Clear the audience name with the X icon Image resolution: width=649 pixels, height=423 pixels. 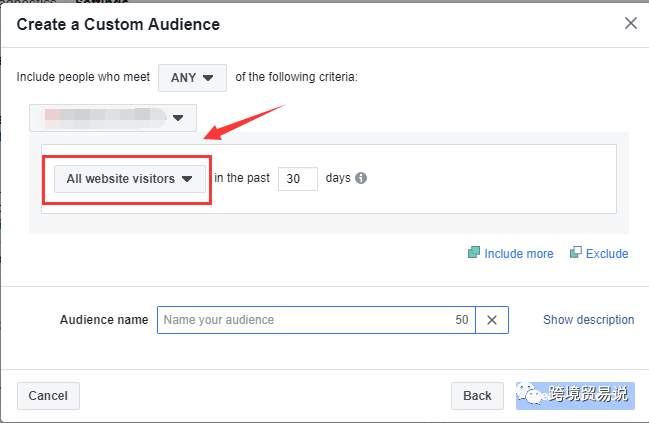coord(491,320)
